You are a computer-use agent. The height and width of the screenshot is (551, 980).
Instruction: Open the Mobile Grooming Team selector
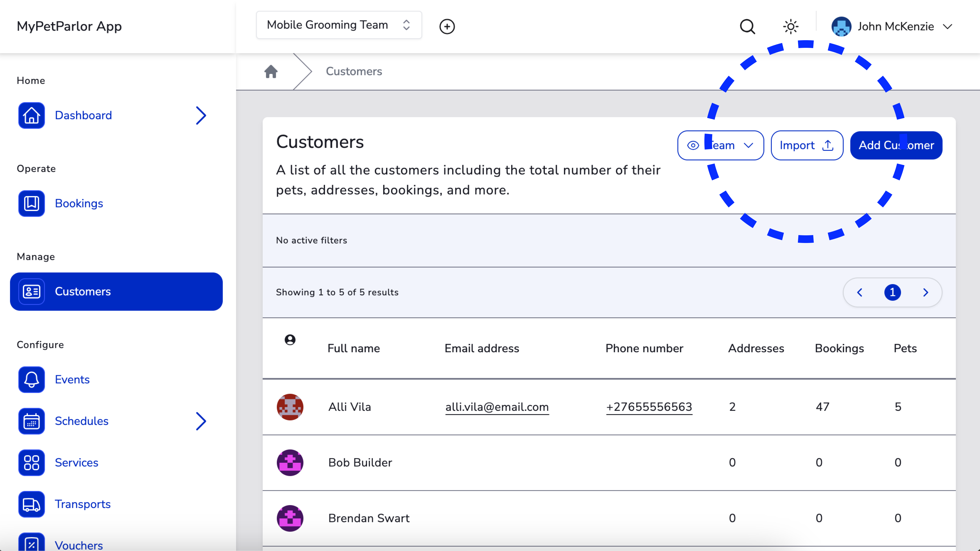339,25
